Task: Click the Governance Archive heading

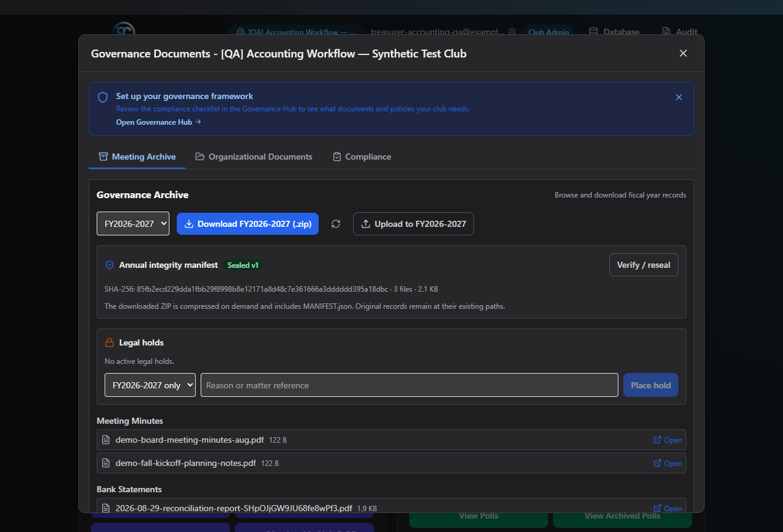Action: 143,195
